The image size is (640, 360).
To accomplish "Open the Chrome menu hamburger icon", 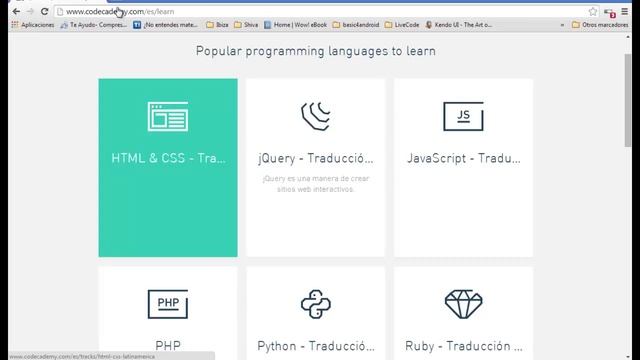I will pyautogui.click(x=624, y=11).
